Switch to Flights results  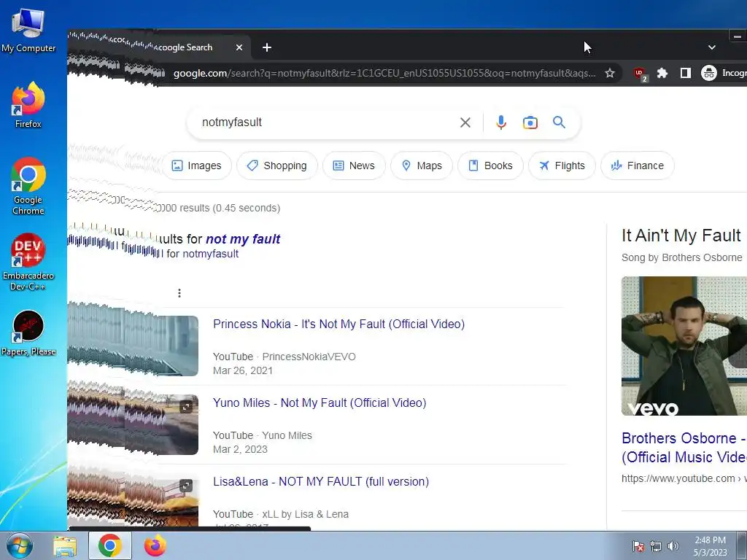tap(562, 166)
